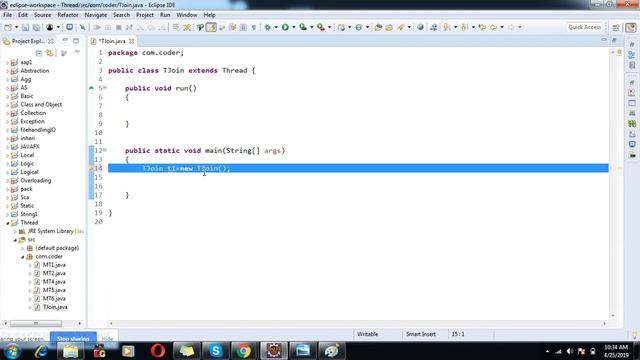Click the Hide button near Stop sharing

click(107, 339)
